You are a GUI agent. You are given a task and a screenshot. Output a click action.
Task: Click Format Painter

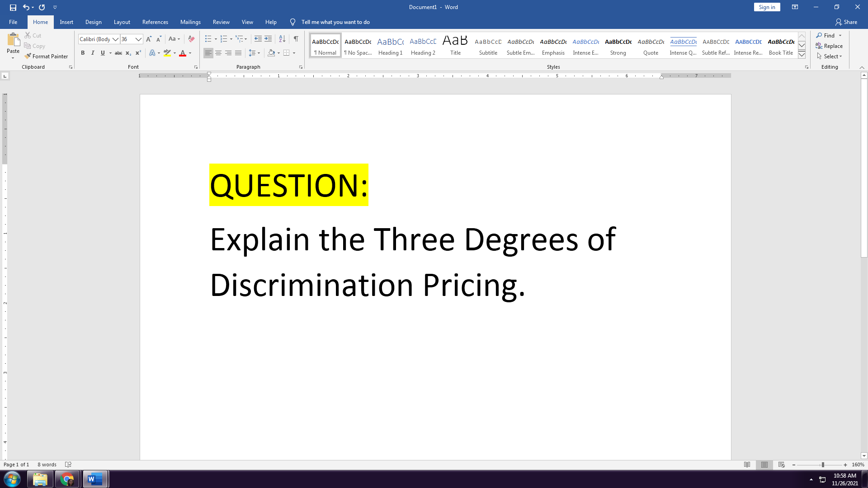click(46, 56)
